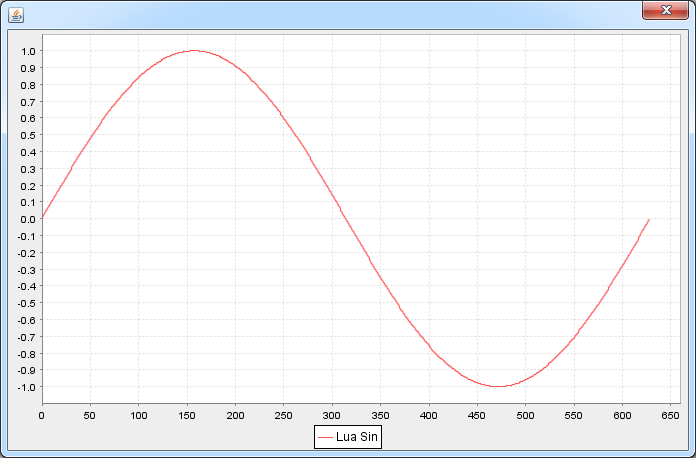Click the 600 x-axis tick label
Image resolution: width=696 pixels, height=458 pixels.
[622, 416]
